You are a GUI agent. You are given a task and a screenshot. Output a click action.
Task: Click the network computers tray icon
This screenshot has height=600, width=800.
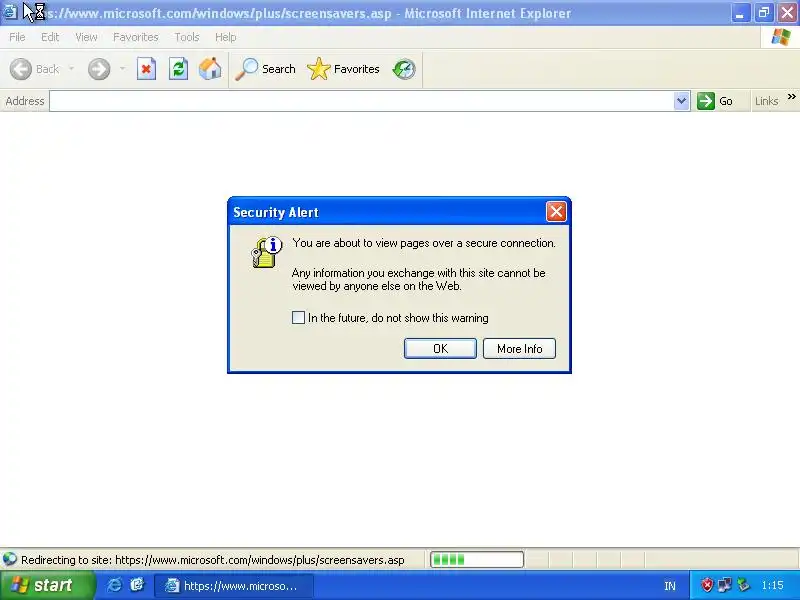724,585
